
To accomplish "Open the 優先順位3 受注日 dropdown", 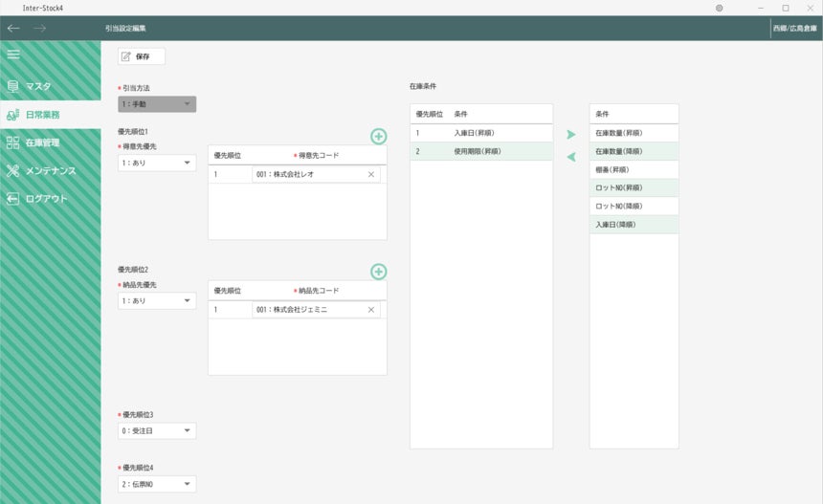I will (157, 430).
